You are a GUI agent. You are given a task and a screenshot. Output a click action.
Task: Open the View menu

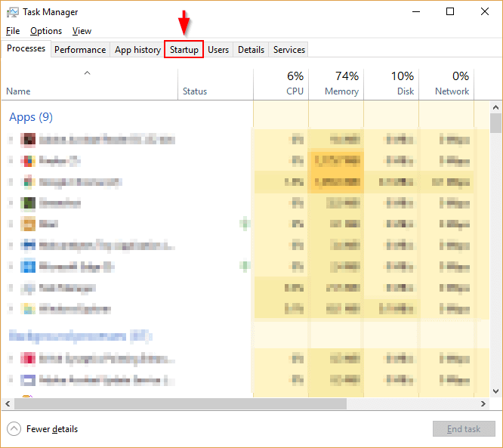(82, 31)
